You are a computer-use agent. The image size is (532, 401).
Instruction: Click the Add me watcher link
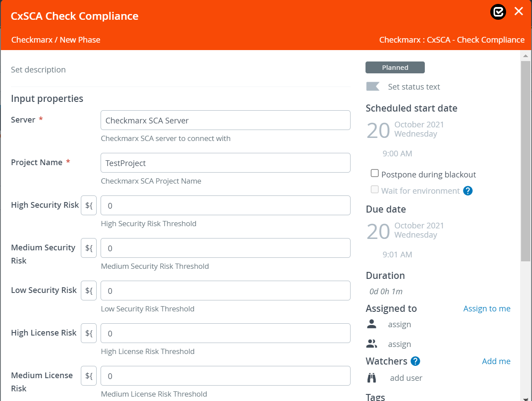point(496,361)
